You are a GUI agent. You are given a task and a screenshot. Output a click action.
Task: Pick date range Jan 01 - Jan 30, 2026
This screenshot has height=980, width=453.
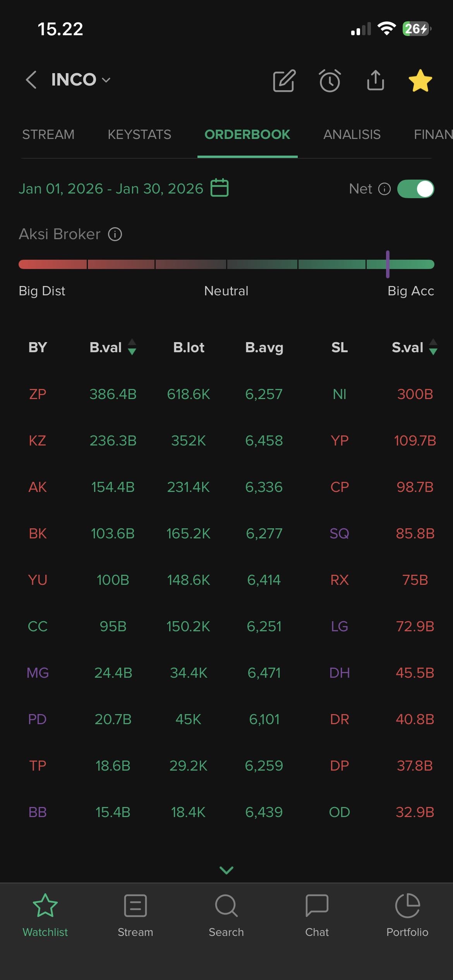click(x=111, y=188)
